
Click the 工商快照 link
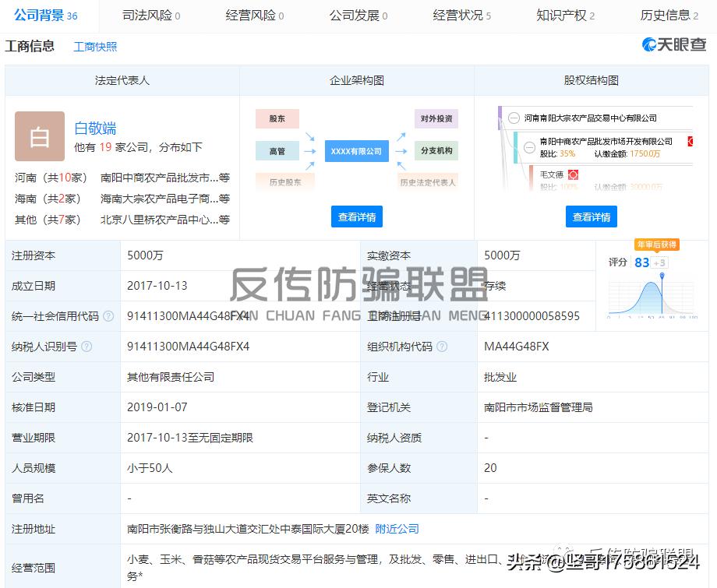click(95, 47)
